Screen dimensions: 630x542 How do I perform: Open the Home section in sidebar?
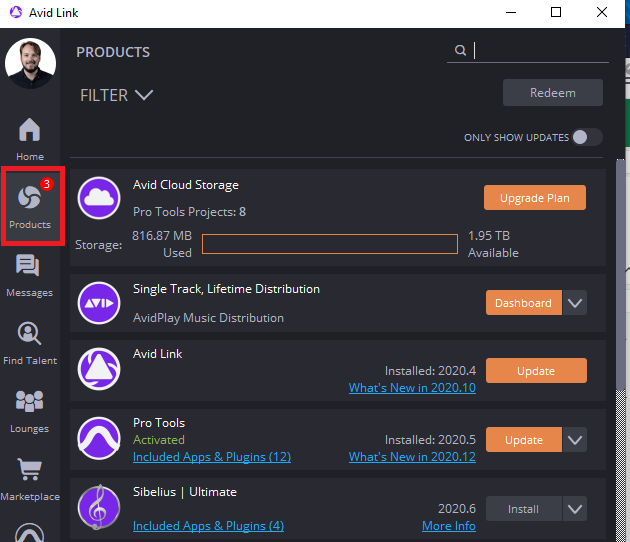(x=30, y=139)
